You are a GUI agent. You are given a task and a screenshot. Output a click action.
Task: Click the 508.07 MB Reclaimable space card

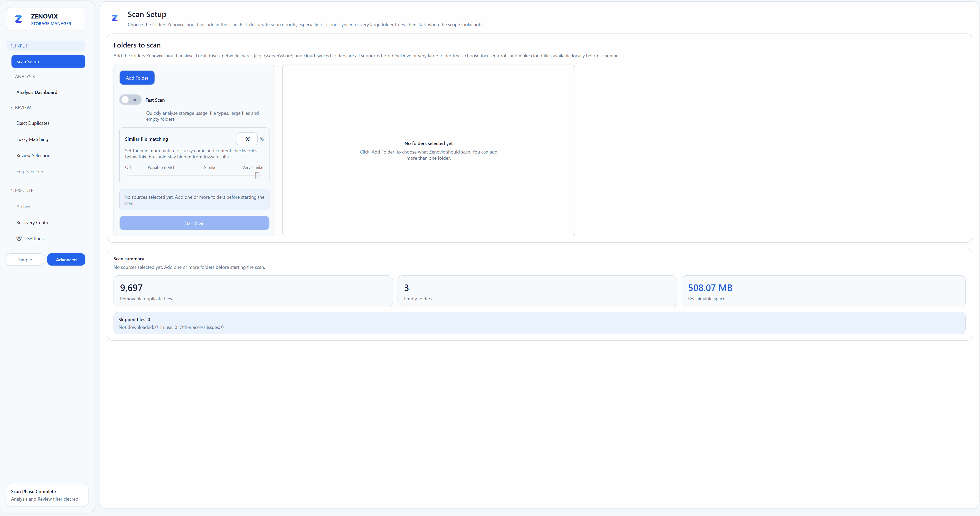[x=823, y=291]
